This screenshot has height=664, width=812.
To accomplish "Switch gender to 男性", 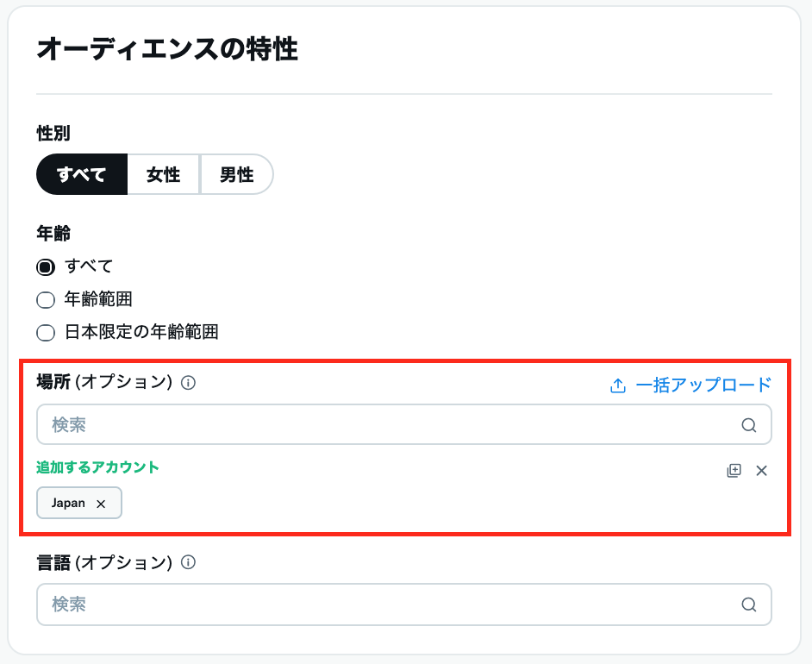I will tap(236, 175).
